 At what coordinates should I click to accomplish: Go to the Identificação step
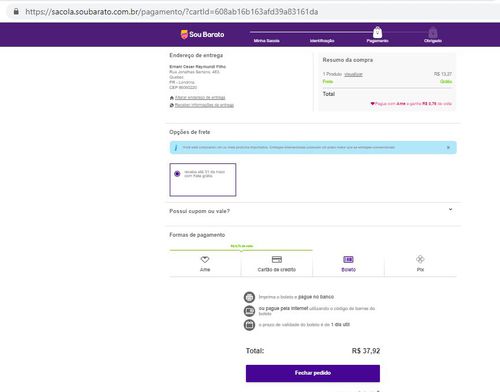[322, 41]
